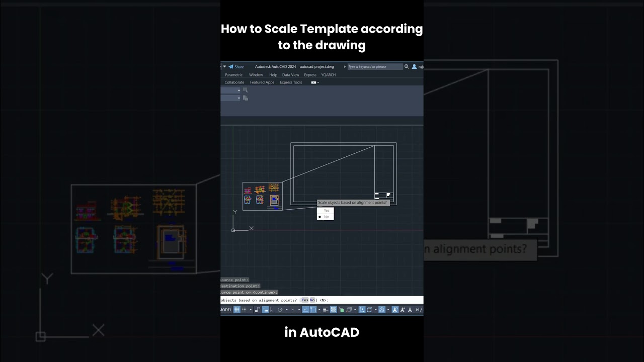Click the grayed icon beside lower combo box
644x362 pixels.
pos(246,98)
